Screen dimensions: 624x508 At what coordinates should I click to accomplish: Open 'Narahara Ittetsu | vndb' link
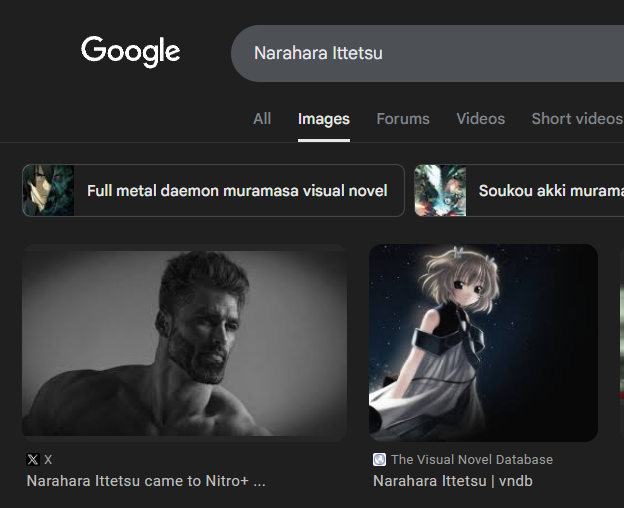coord(452,481)
